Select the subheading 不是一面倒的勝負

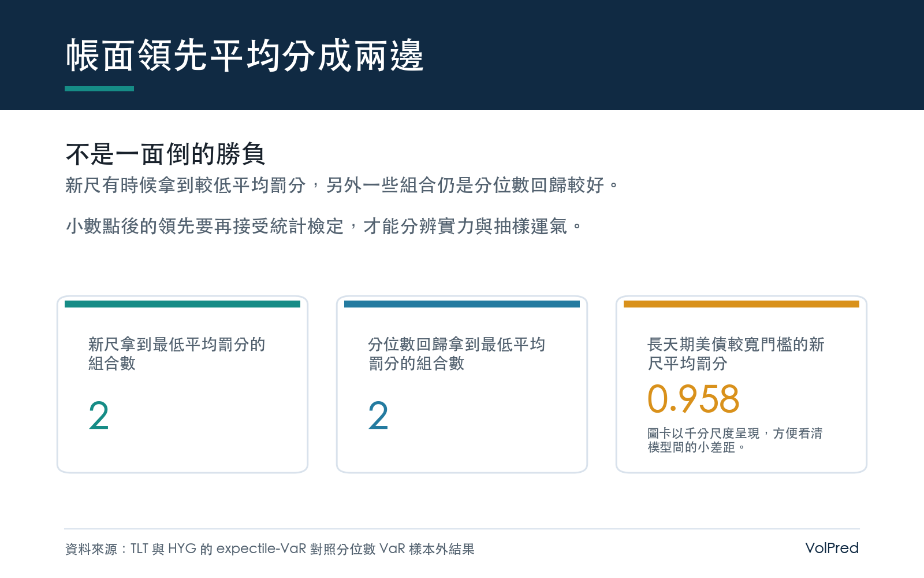point(165,154)
